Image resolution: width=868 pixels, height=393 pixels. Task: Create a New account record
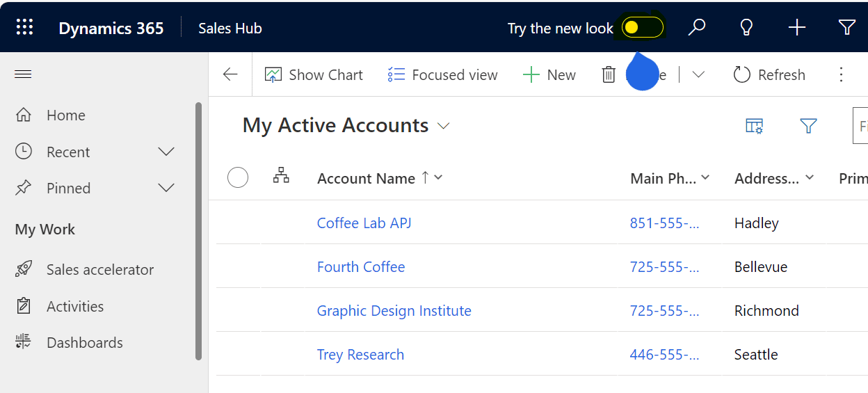pyautogui.click(x=549, y=74)
